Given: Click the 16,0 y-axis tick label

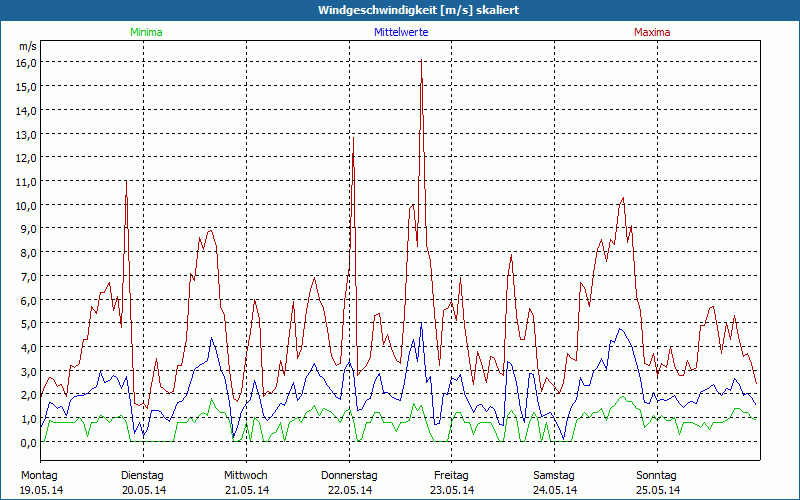Looking at the screenshot, I should (26, 62).
